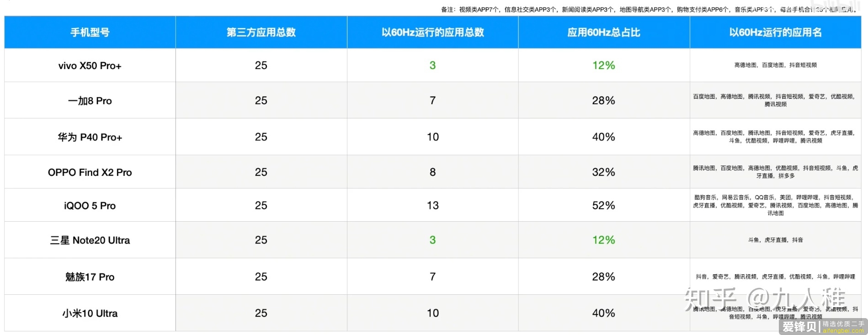Select the 8 count for OPPO Find X2 Pro
The image size is (868, 335).
pos(432,172)
